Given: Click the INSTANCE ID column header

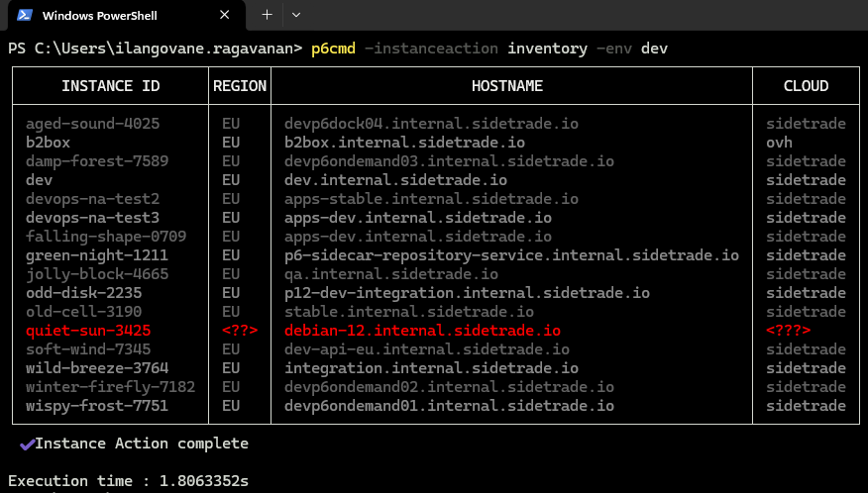Looking at the screenshot, I should click(x=110, y=86).
